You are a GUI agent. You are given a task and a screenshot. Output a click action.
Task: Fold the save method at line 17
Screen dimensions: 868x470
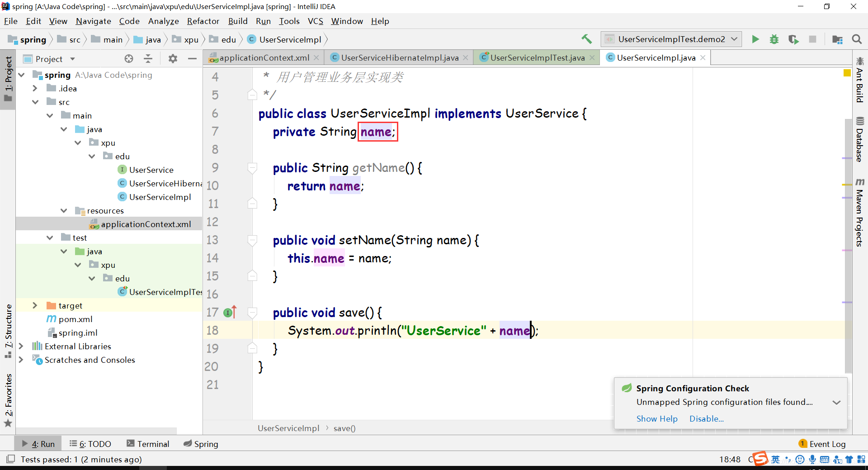coord(252,313)
